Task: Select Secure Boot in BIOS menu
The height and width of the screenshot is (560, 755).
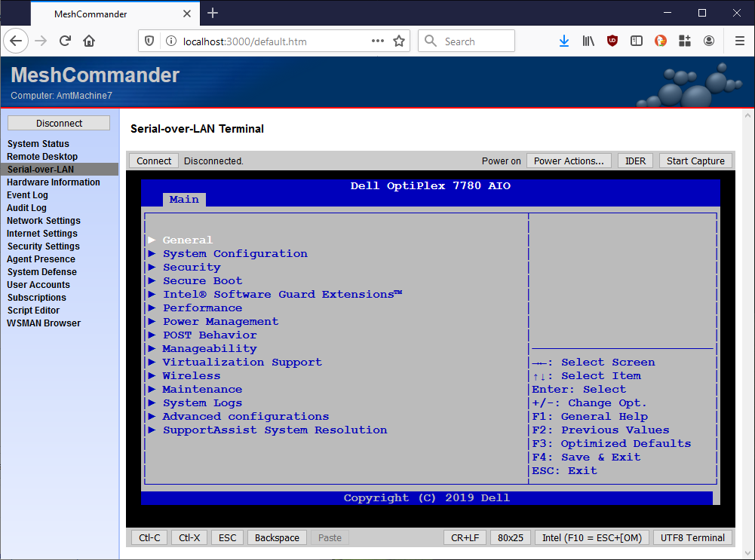Action: [202, 280]
